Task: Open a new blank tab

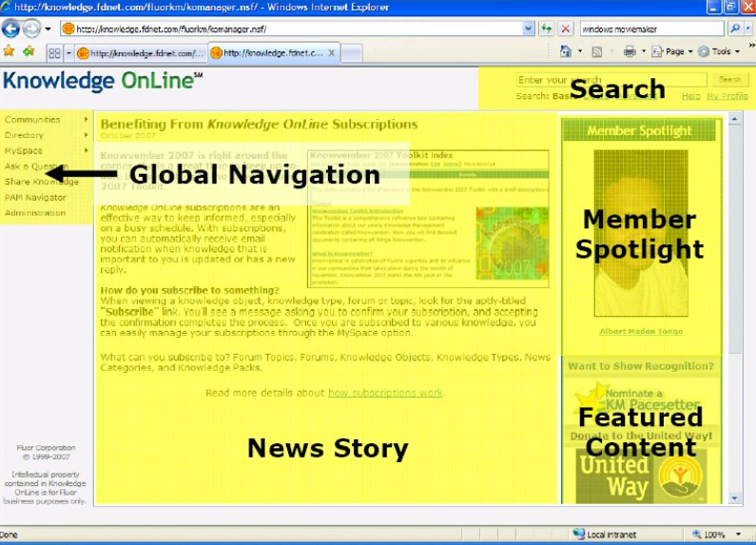Action: (352, 53)
